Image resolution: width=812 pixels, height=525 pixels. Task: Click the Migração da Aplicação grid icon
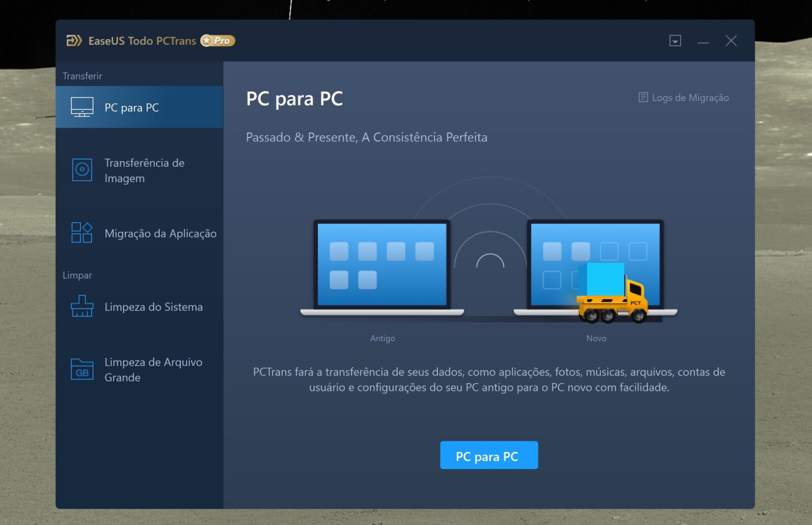coord(82,233)
